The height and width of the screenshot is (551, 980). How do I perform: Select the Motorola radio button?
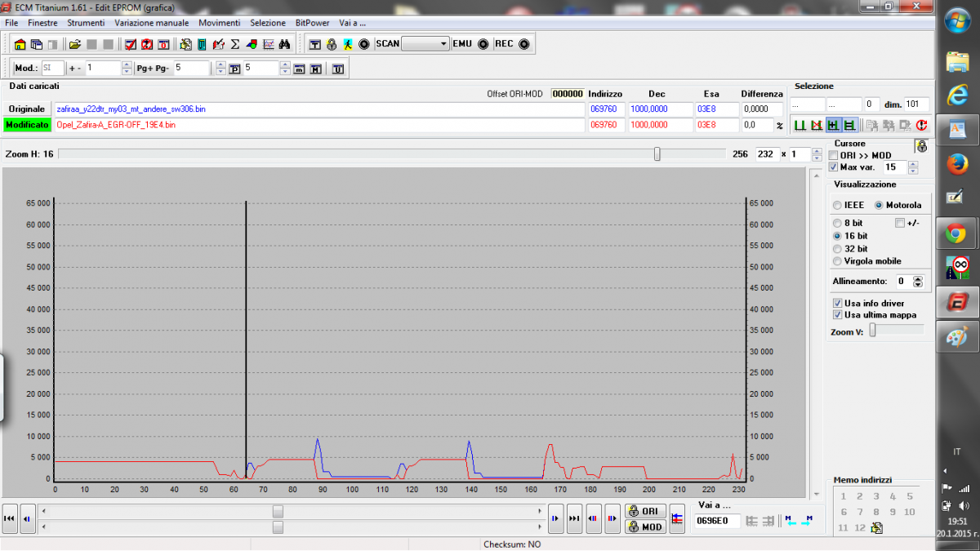879,205
